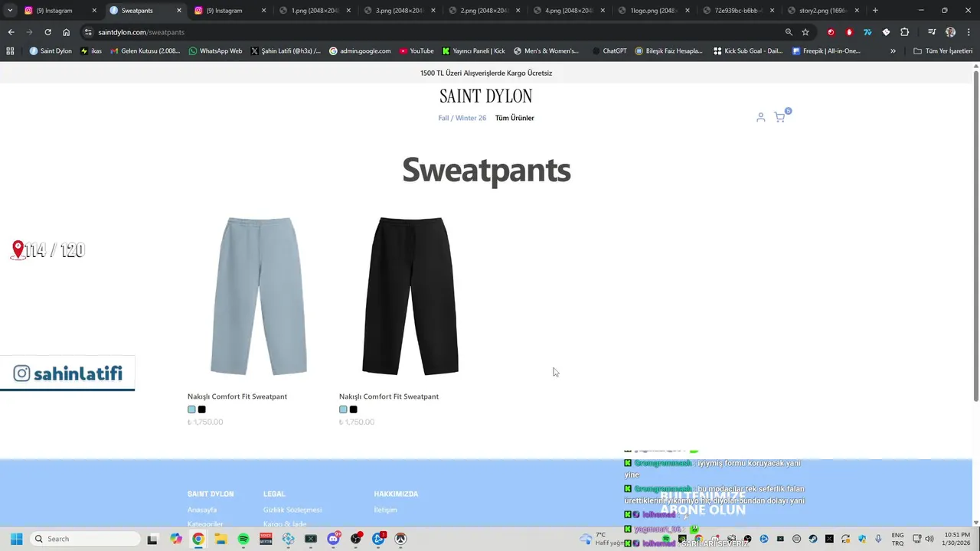Open the Google apps grid in bookmarks bar
The height and width of the screenshot is (551, 980).
click(10, 51)
